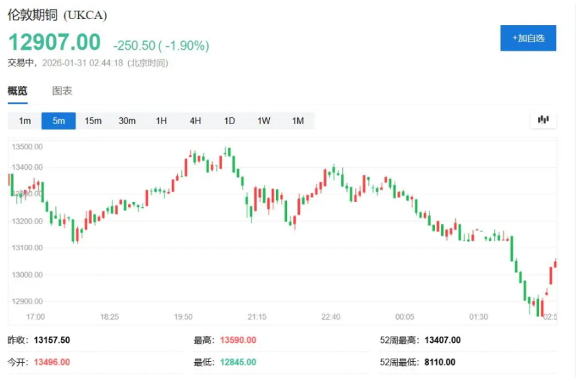The image size is (576, 392).
Task: Click the 伦敦期铜 (UKCA) title
Action: click(x=57, y=15)
